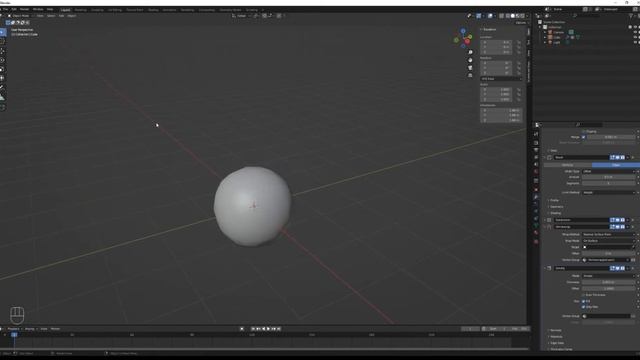Toggle camera view icon in viewport

[x=470, y=68]
